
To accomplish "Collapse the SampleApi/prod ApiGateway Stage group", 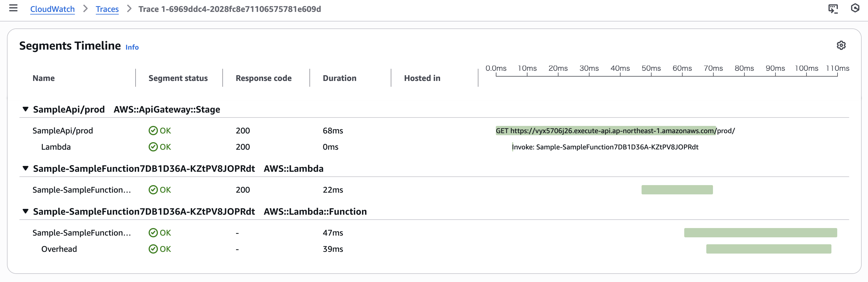I will tap(25, 109).
